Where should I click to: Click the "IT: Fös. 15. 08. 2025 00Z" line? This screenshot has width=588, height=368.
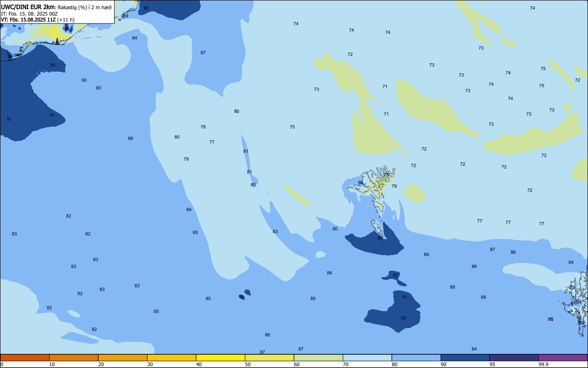coord(29,14)
